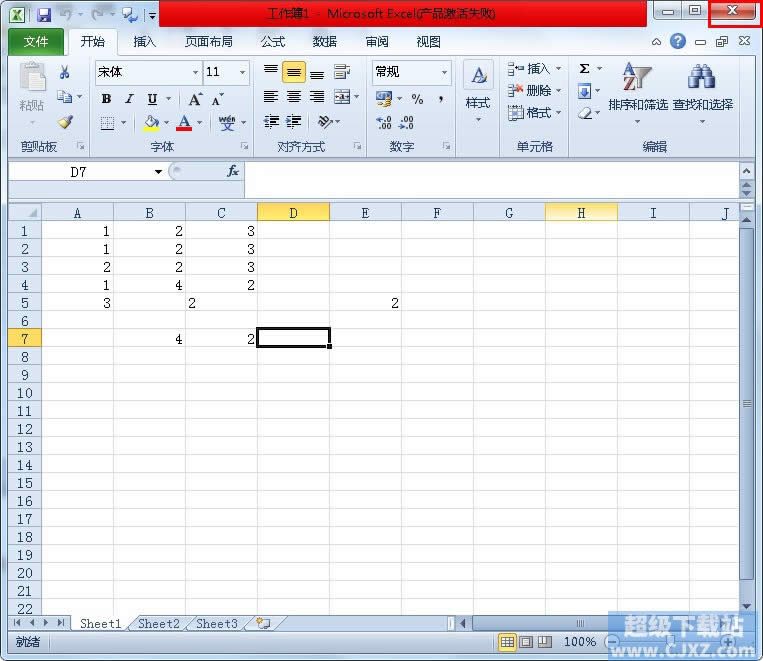Expand the Name Box dropdown arrow
Screen dimensions: 763x661
tap(158, 172)
